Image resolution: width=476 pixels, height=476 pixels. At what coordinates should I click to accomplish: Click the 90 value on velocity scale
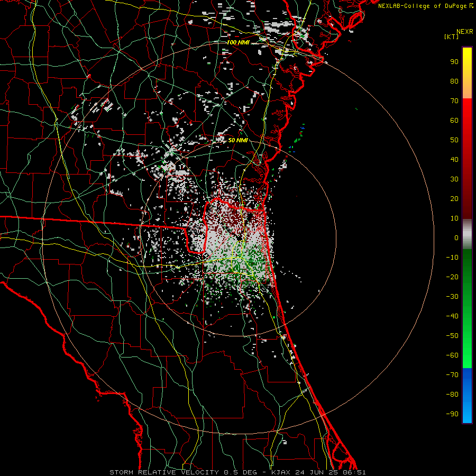[454, 62]
